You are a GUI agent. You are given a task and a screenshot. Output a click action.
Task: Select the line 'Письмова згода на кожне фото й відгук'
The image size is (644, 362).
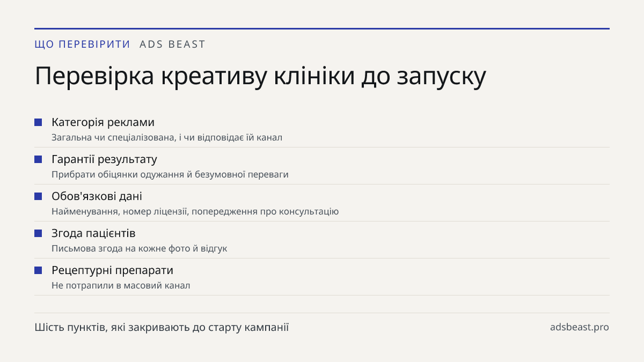tap(140, 248)
